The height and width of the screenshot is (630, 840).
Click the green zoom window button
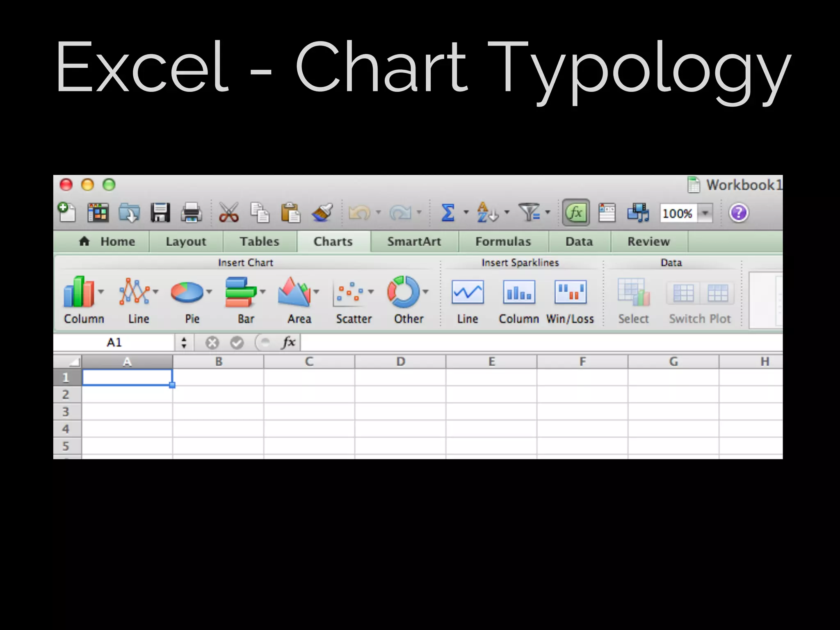coord(109,185)
